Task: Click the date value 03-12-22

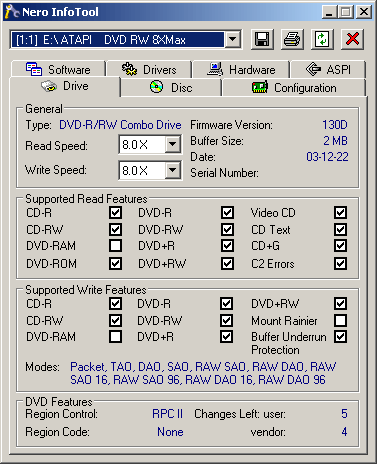Action: [x=327, y=157]
